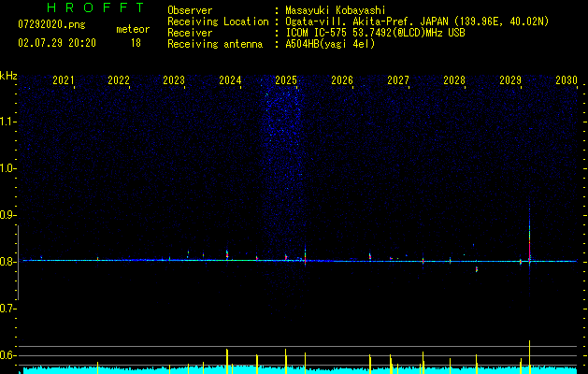Click the 2023 time axis marker
Image resolution: width=588 pixels, height=374 pixels.
pyautogui.click(x=174, y=80)
